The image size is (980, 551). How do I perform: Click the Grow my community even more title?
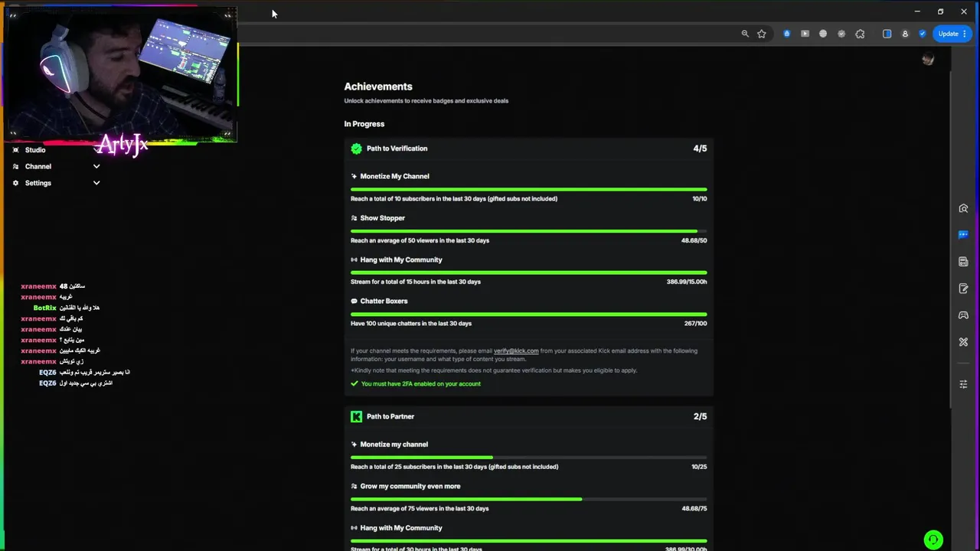click(410, 486)
